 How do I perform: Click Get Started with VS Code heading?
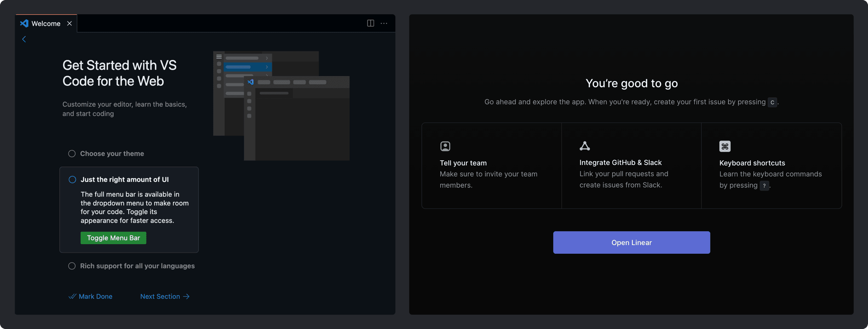[x=120, y=73]
